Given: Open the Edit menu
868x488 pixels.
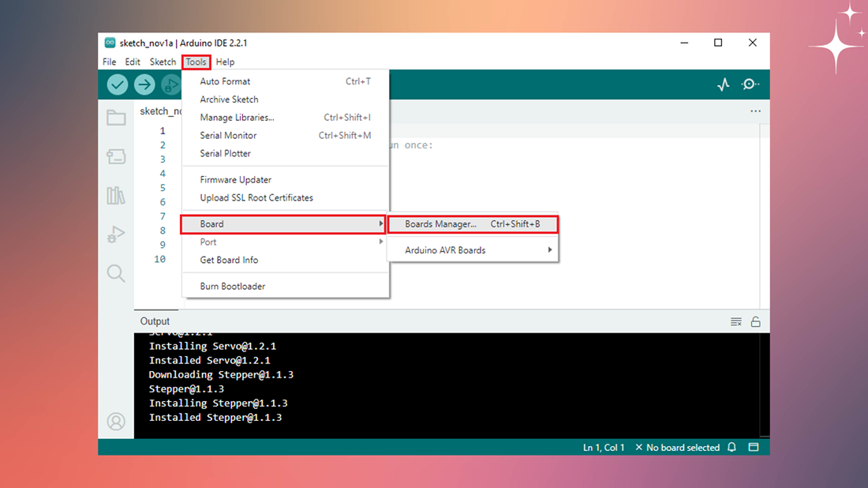Looking at the screenshot, I should (x=133, y=62).
